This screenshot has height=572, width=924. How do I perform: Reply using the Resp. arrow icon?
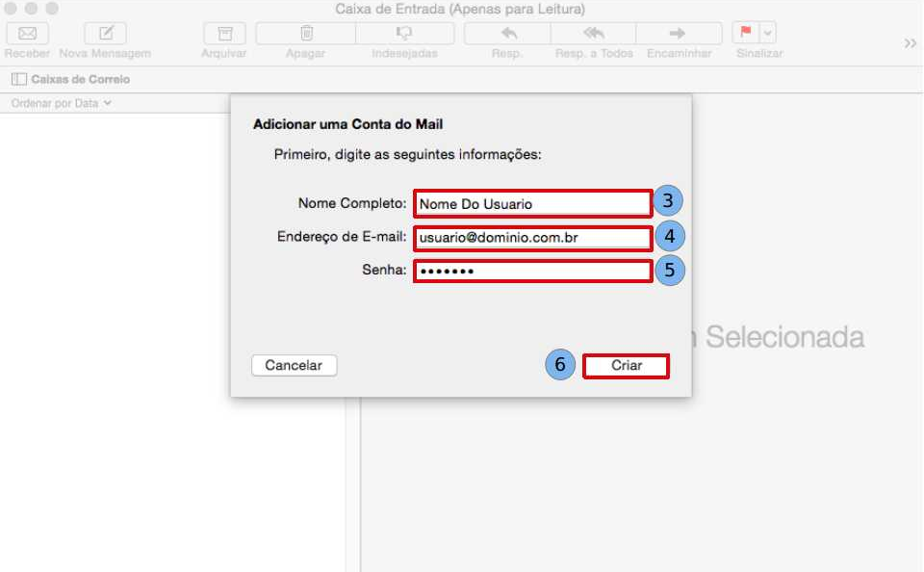click(x=508, y=34)
